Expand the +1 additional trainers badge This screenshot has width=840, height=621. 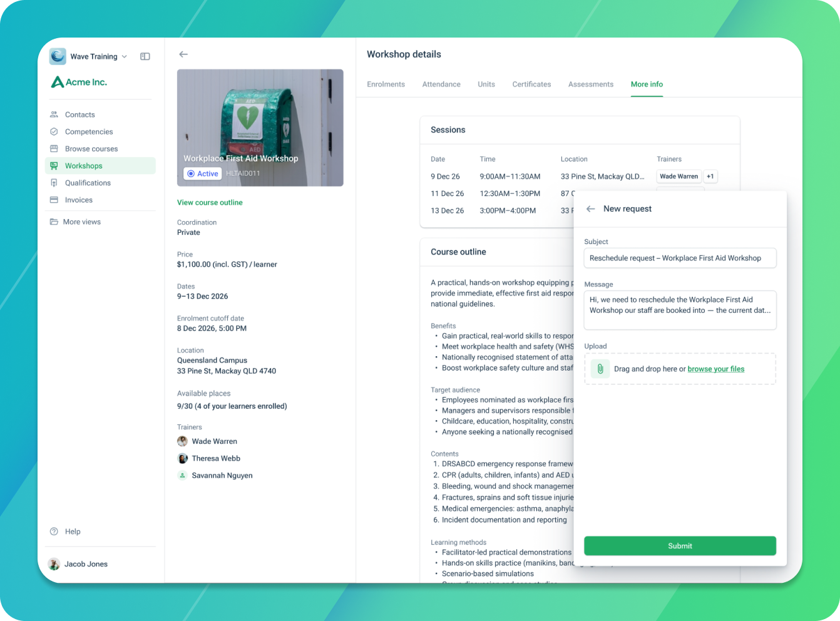click(710, 177)
